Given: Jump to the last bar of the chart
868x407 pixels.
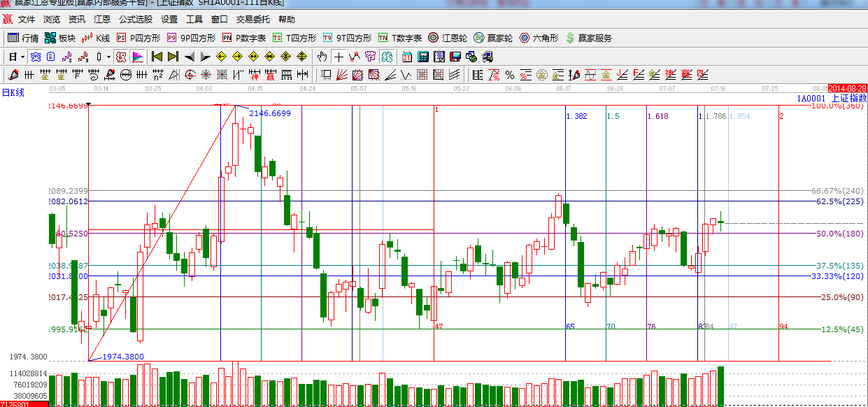Looking at the screenshot, I should coord(173,57).
